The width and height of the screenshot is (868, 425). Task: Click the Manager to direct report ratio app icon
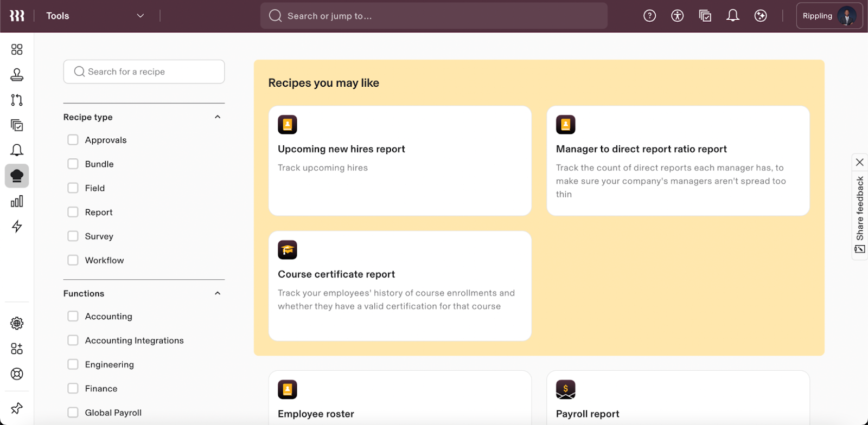(565, 125)
